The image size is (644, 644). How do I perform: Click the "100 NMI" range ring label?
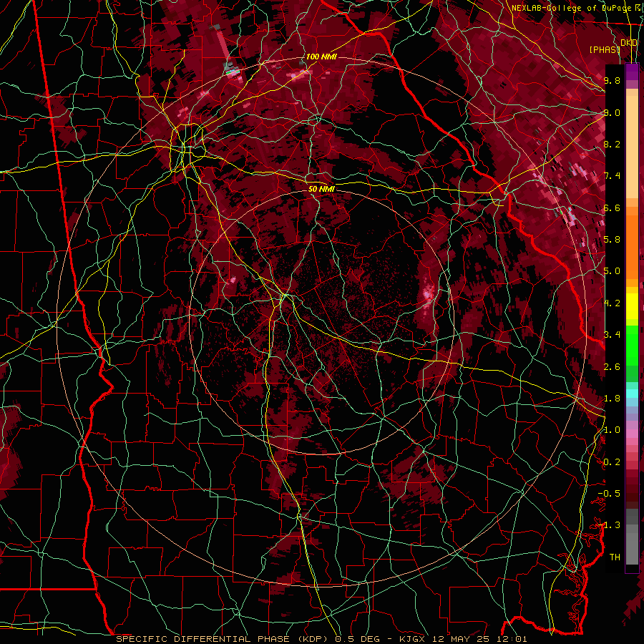[x=321, y=57]
